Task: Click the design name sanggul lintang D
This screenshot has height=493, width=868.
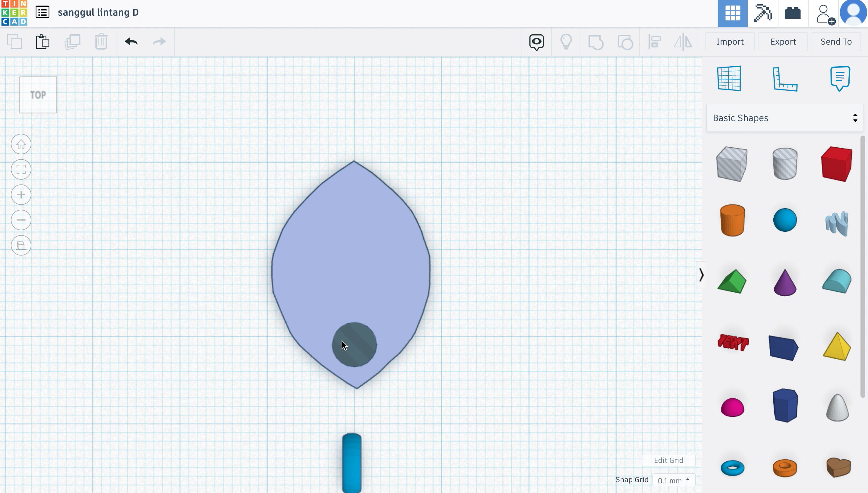Action: tap(98, 13)
